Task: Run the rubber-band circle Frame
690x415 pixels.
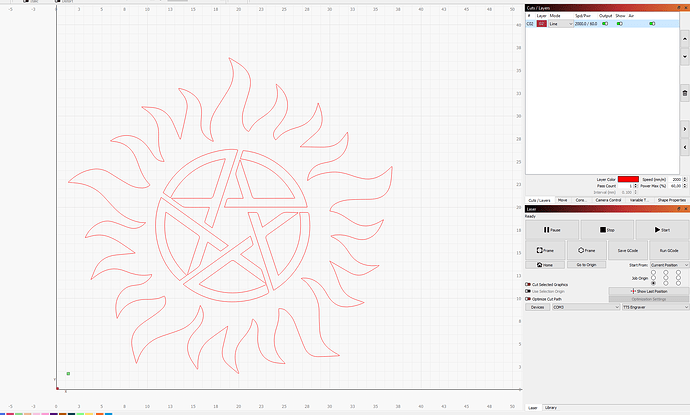Action: 586,250
